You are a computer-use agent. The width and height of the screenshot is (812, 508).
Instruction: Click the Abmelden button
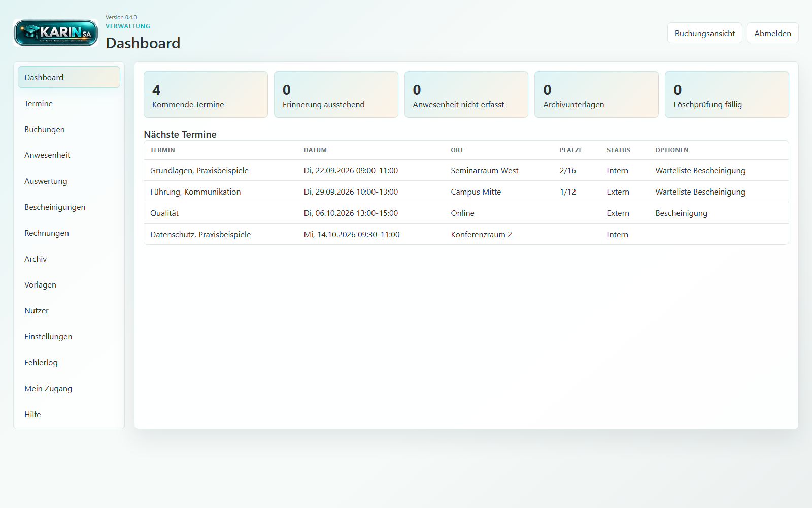772,33
